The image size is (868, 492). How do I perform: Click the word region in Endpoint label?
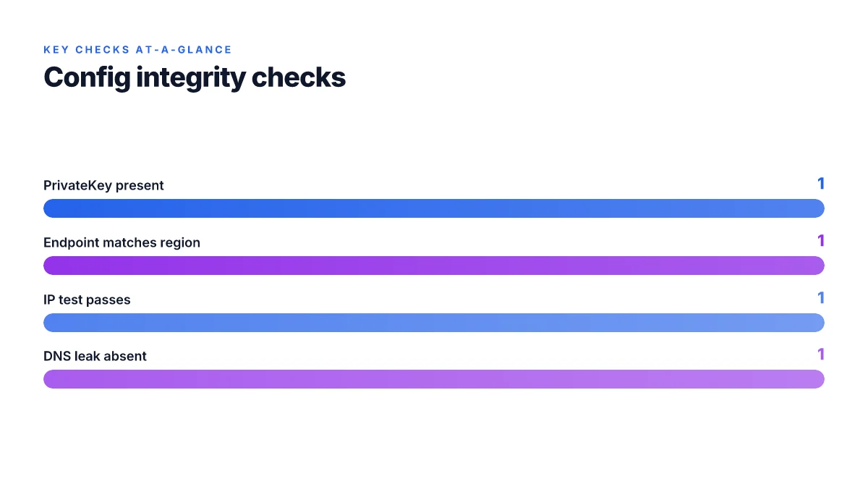click(x=182, y=243)
